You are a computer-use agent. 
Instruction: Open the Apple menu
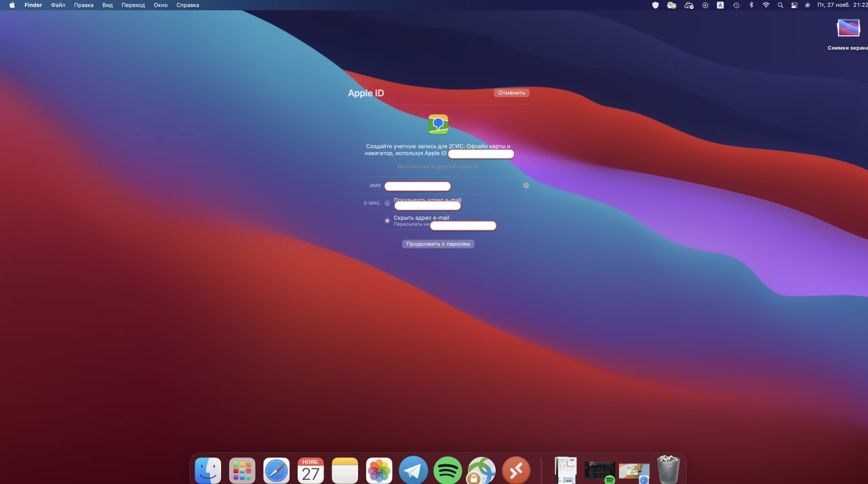click(12, 5)
